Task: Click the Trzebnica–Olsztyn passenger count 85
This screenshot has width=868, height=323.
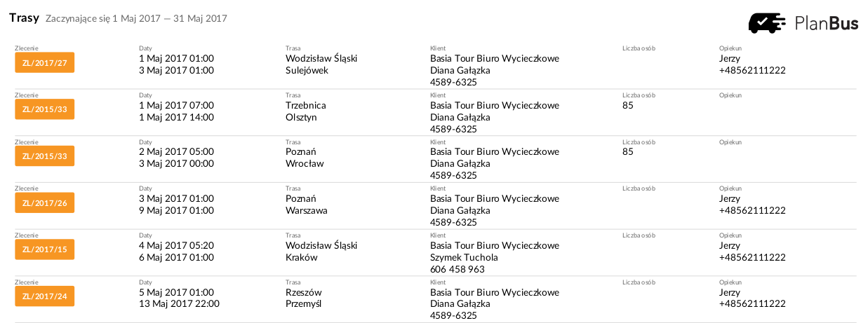Action: (x=628, y=105)
